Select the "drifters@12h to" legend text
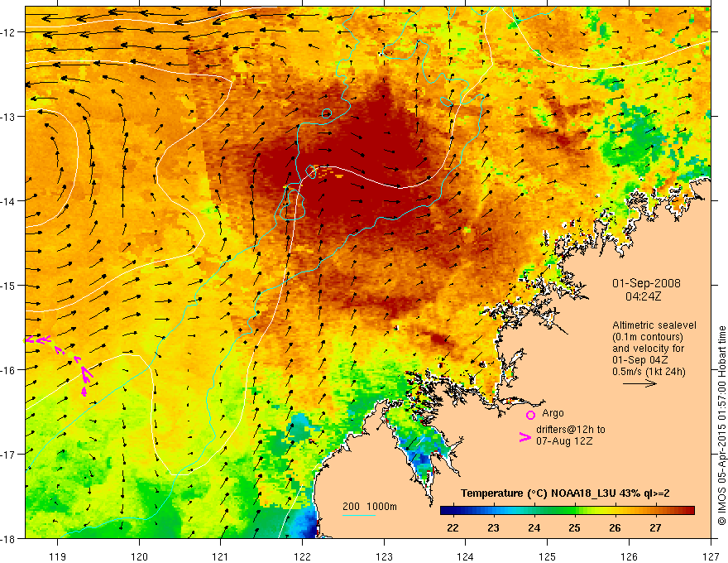 [x=571, y=430]
